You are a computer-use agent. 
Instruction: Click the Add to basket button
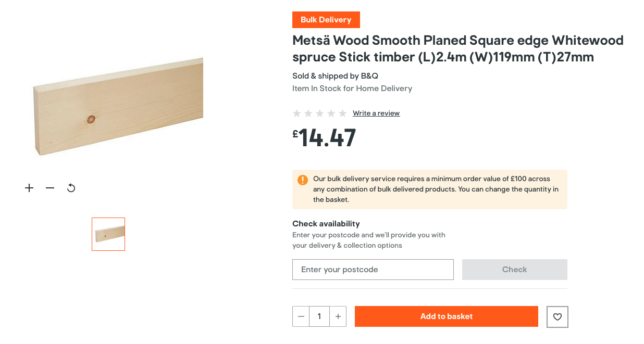coord(446,316)
